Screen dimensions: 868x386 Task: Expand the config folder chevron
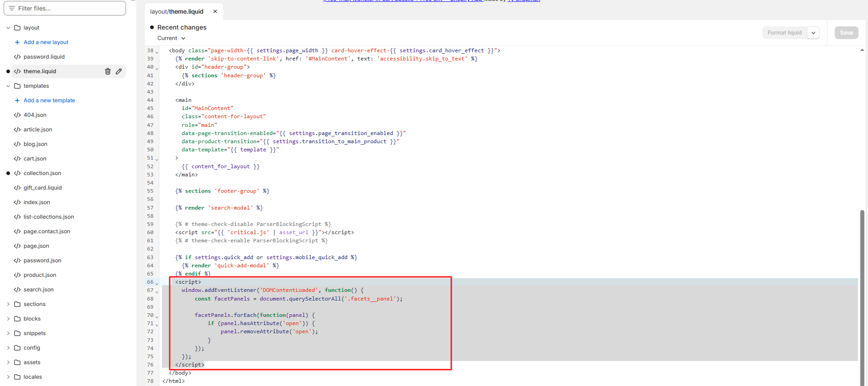8,348
